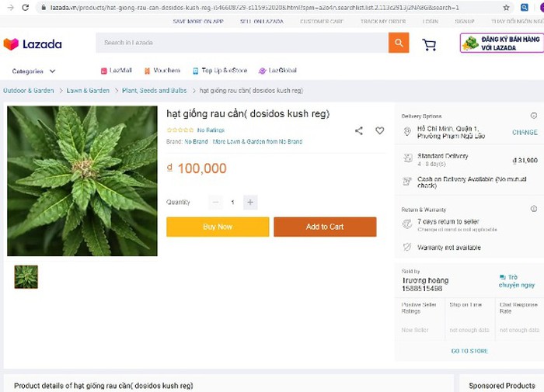The height and width of the screenshot is (392, 544).
Task: Expand the Categories dropdown
Action: (x=33, y=71)
